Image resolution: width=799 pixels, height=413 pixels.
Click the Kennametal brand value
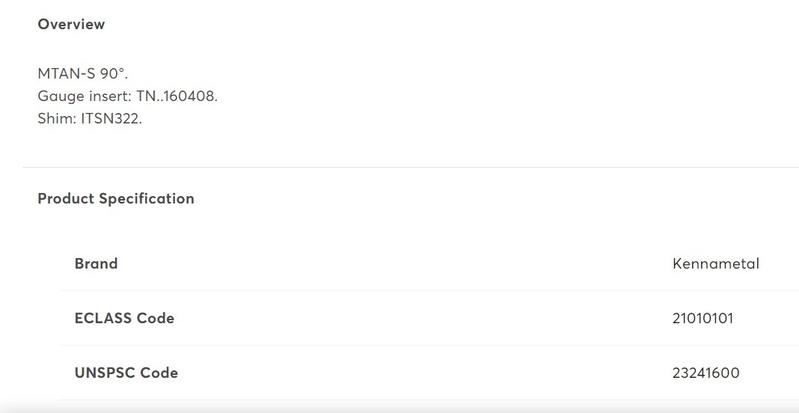716,264
